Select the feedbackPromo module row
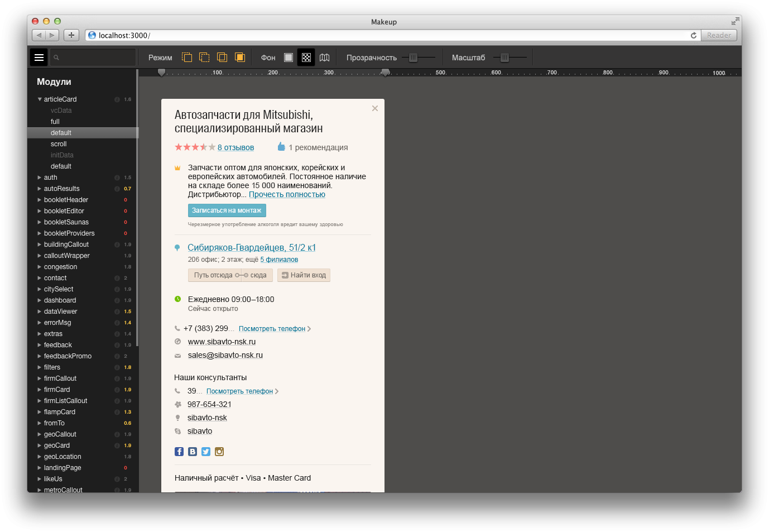Image resolution: width=769 pixels, height=532 pixels. pos(82,356)
